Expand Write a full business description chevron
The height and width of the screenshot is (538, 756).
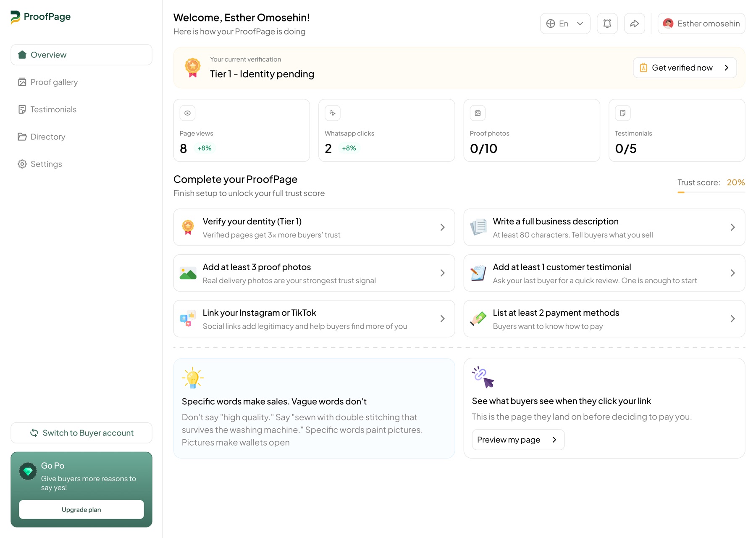point(733,227)
